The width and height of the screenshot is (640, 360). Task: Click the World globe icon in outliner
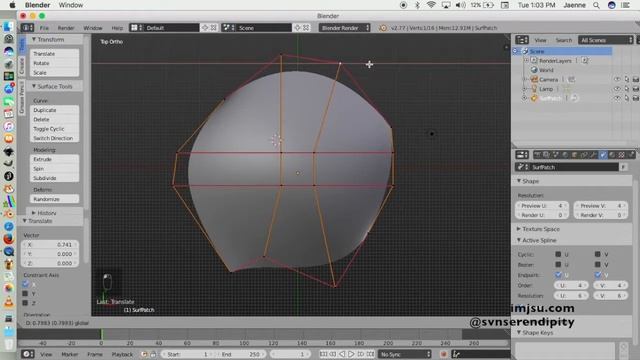(x=534, y=70)
